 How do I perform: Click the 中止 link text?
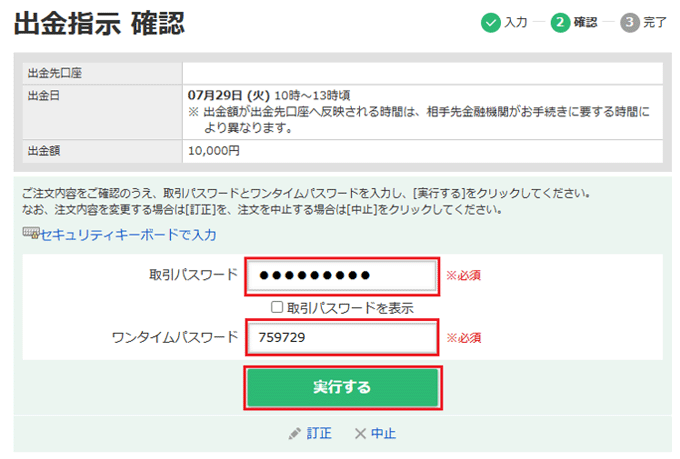click(x=383, y=434)
